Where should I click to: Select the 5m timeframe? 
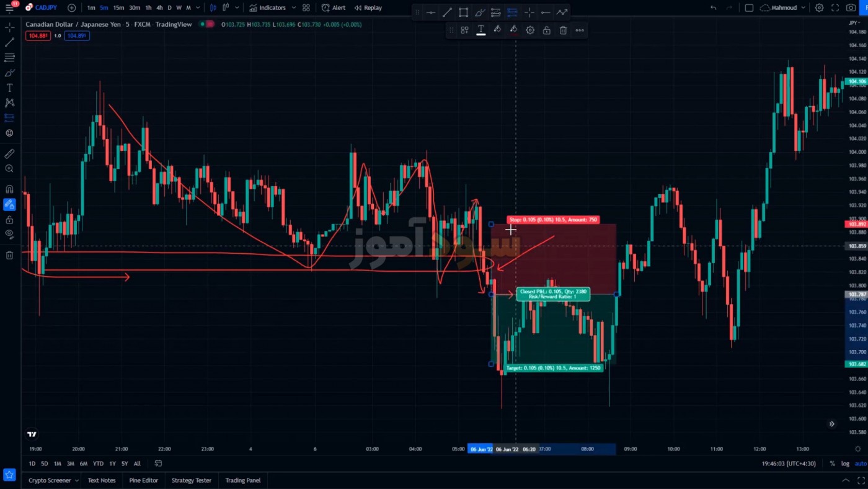[x=104, y=7]
